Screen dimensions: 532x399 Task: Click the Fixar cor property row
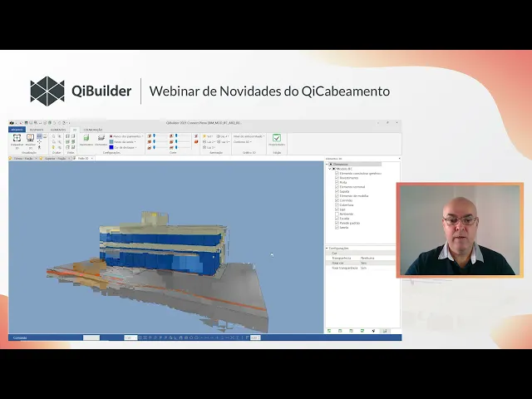(x=360, y=263)
